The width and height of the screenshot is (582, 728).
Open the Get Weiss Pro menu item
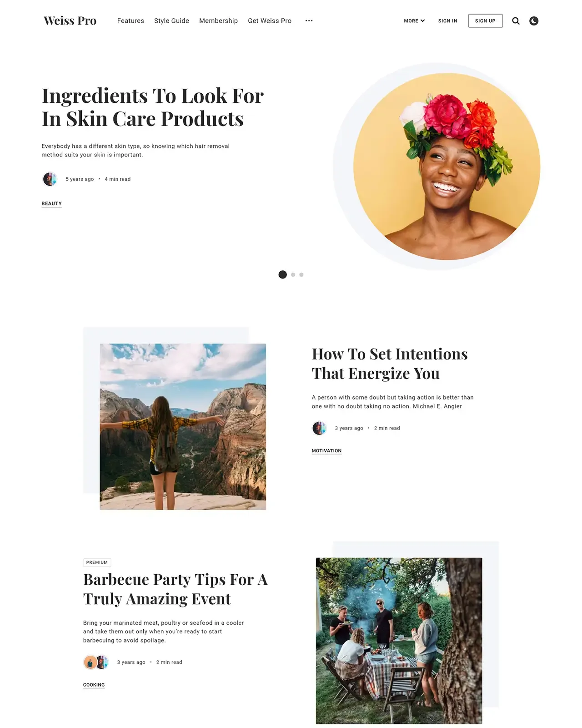point(270,21)
